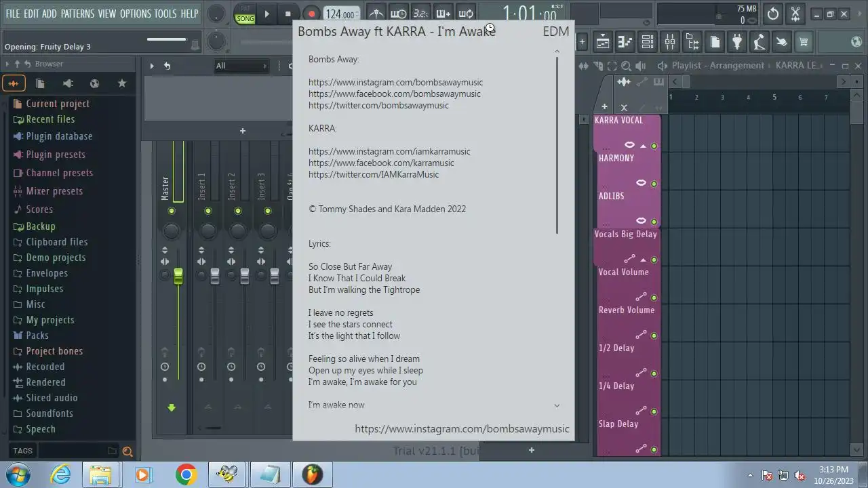Toggle the metronome button
The height and width of the screenshot is (488, 868).
pos(376,14)
